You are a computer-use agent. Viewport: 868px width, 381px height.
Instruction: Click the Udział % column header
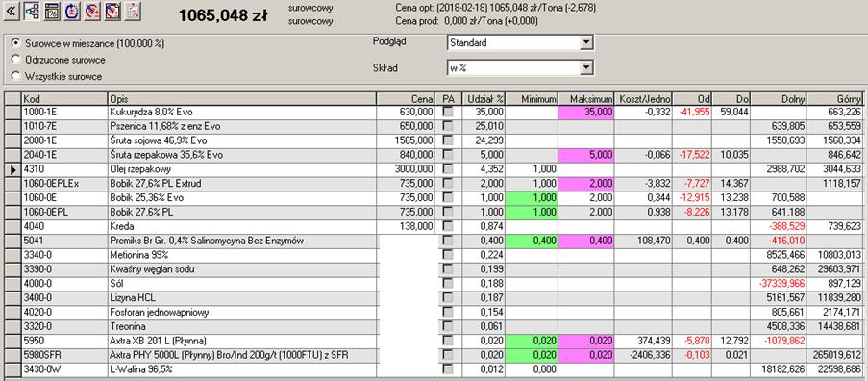[484, 99]
